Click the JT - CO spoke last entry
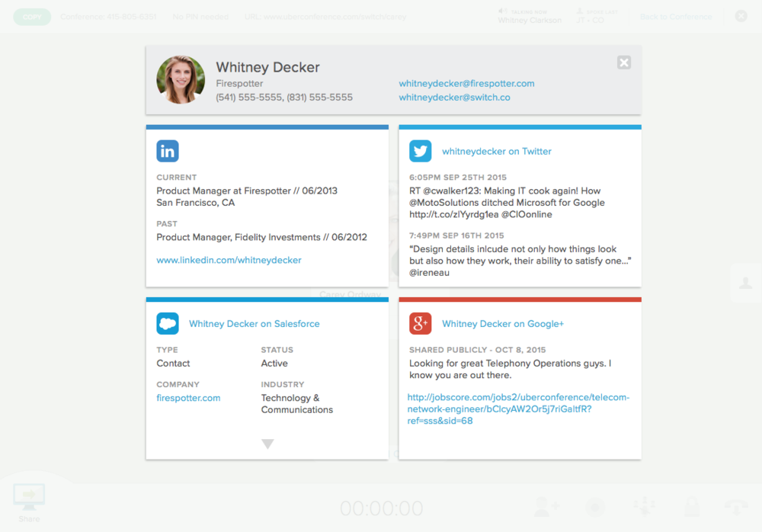The height and width of the screenshot is (532, 762). click(x=590, y=21)
